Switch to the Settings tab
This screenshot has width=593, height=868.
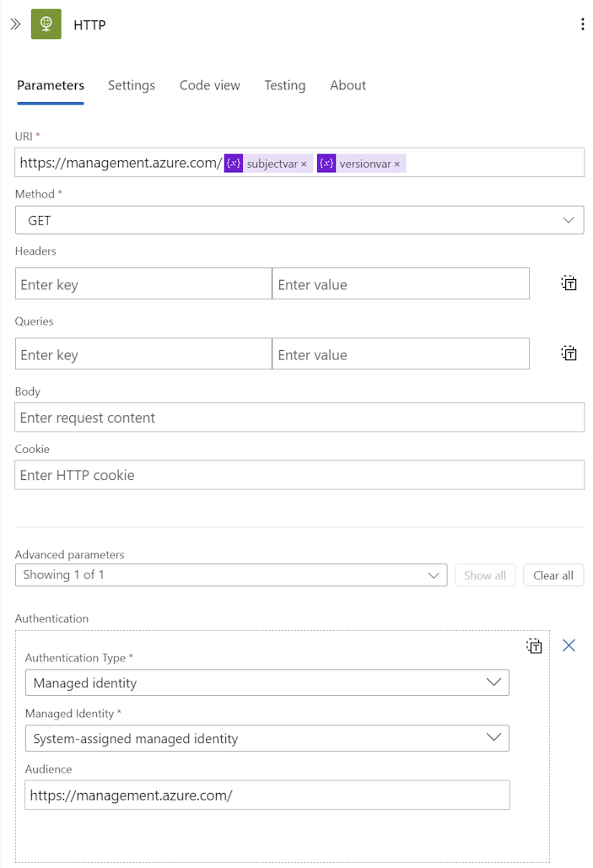point(132,85)
